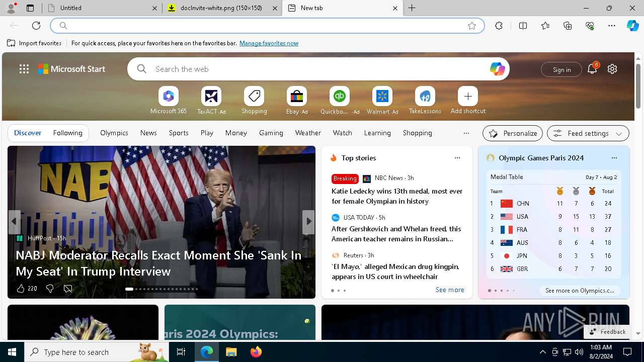Screen dimensions: 644x362
Task: Select News category in feed menu
Action: [148, 133]
